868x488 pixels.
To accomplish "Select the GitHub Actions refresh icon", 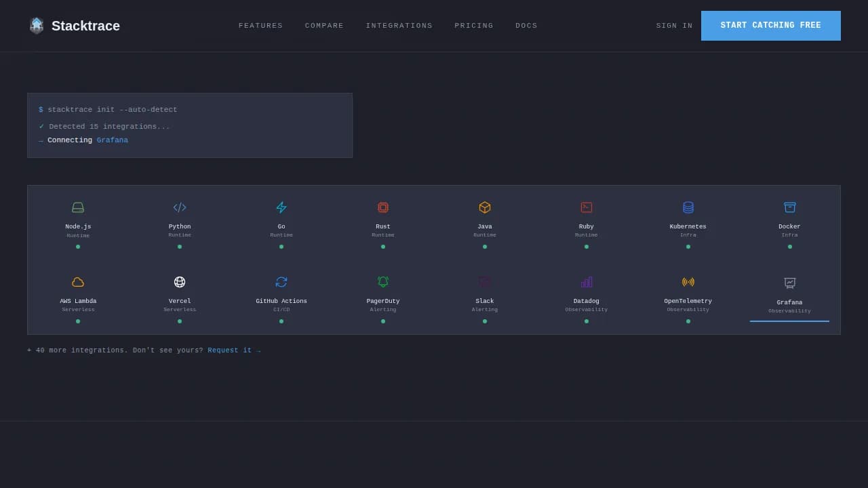I will tap(281, 282).
